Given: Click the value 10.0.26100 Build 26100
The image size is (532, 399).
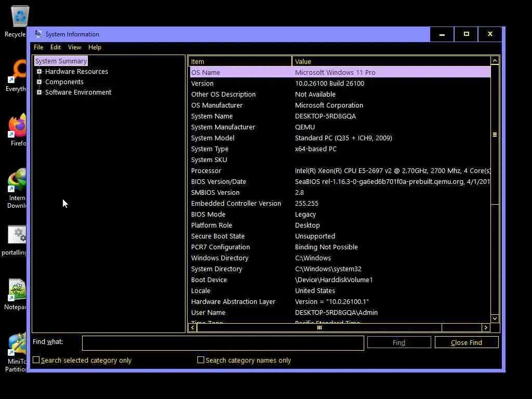Looking at the screenshot, I should [x=329, y=84].
